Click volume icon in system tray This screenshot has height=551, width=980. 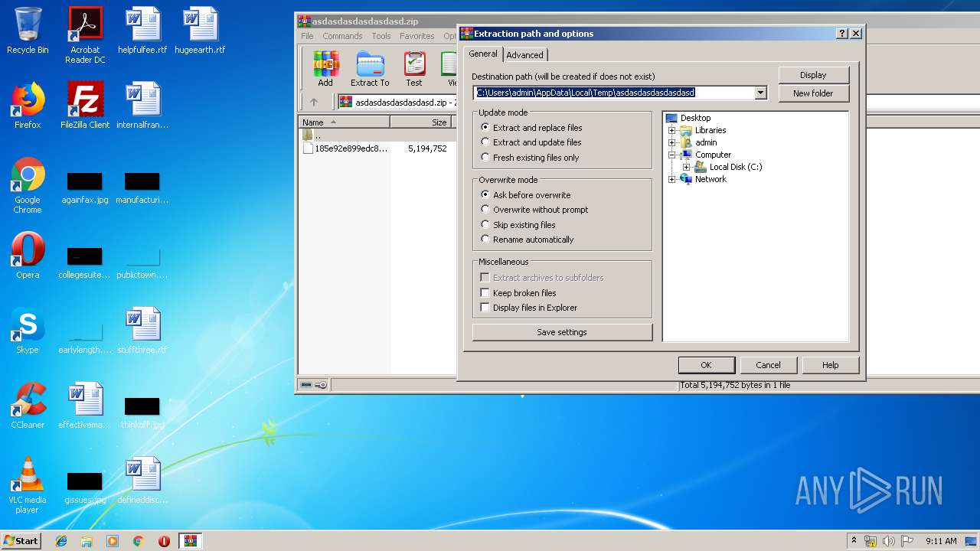pos(889,541)
